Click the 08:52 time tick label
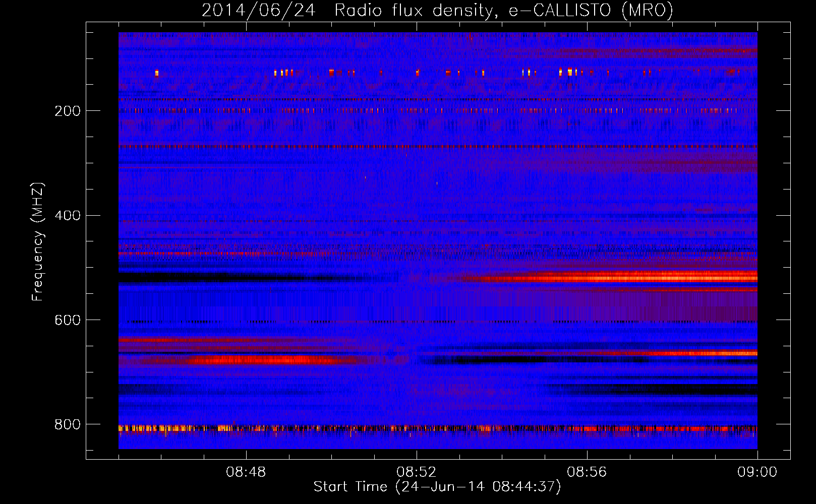Screen dimensions: 816x504 [x=417, y=472]
